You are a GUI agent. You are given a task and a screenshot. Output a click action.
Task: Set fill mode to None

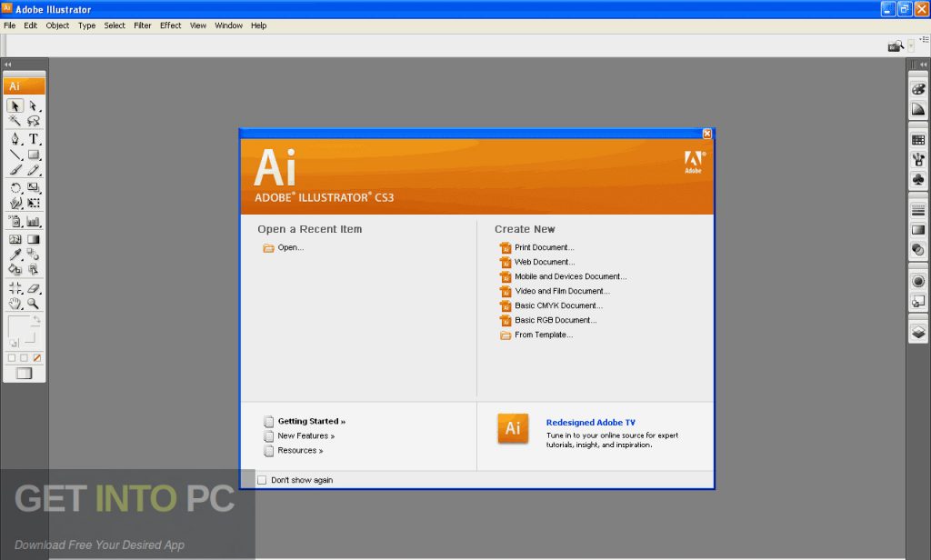tap(36, 357)
